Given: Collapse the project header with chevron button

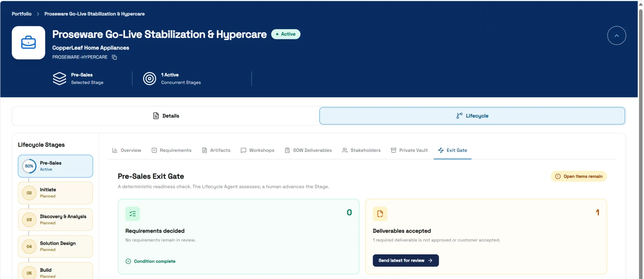Looking at the screenshot, I should tap(617, 36).
